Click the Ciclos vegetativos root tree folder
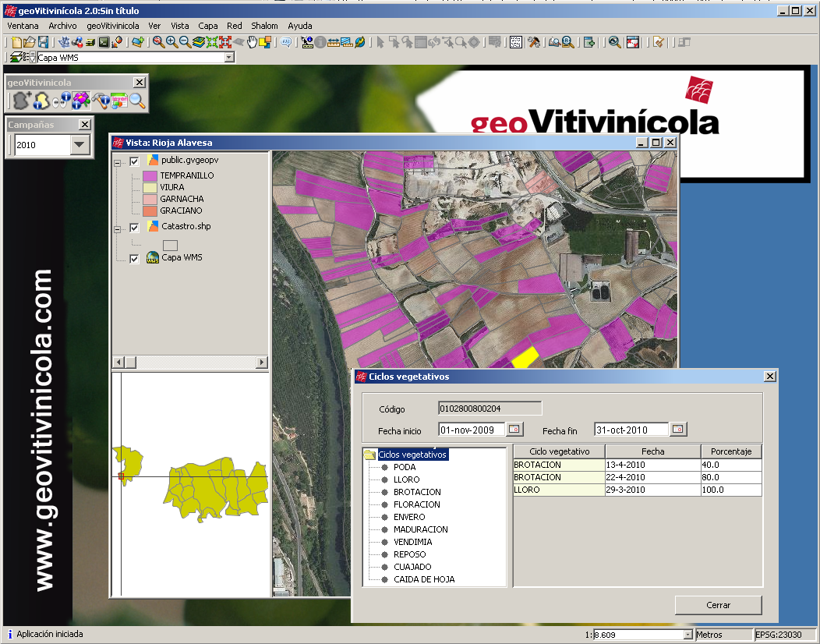The image size is (820, 644). tap(406, 455)
